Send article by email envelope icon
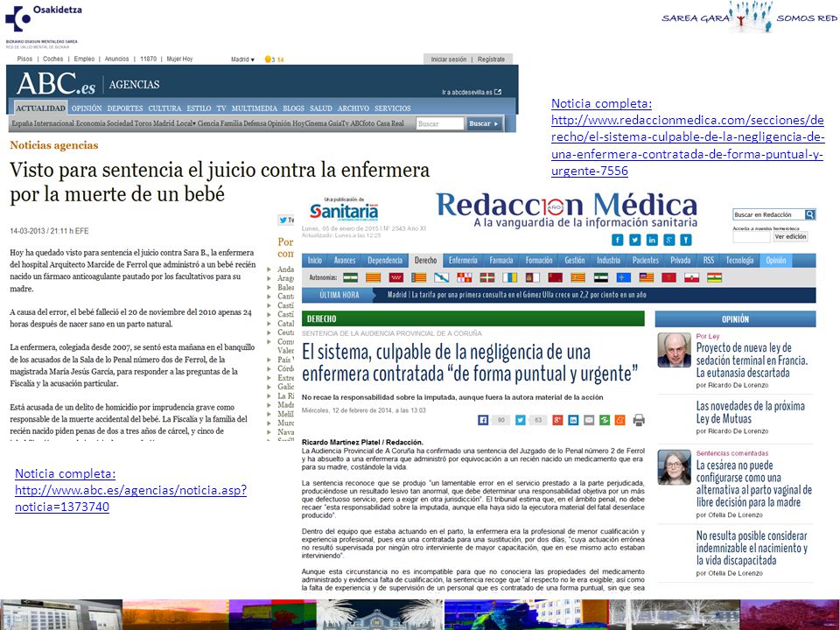The image size is (840, 630). pos(589,420)
